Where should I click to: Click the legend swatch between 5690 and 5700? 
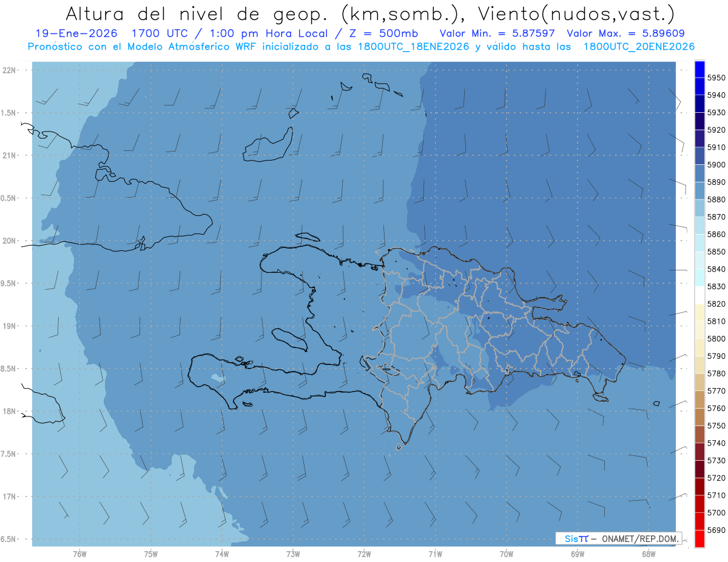pos(699,521)
